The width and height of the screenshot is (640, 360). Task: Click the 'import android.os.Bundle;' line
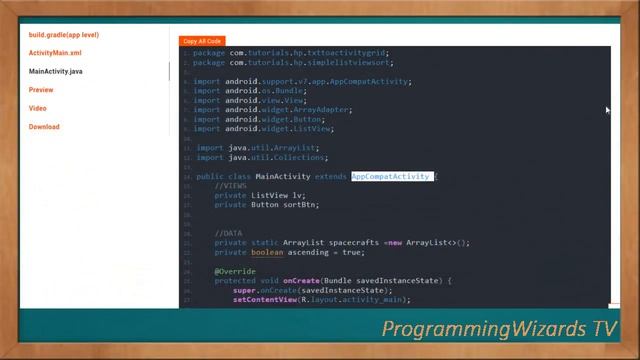(250, 91)
